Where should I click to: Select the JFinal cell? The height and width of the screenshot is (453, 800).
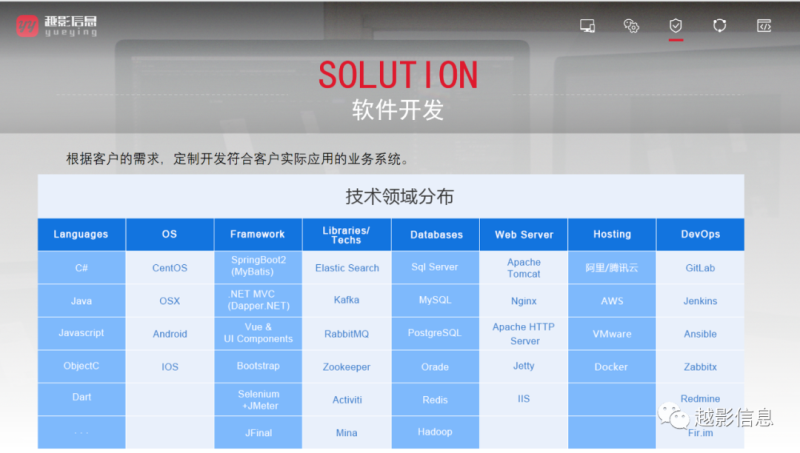coord(258,432)
